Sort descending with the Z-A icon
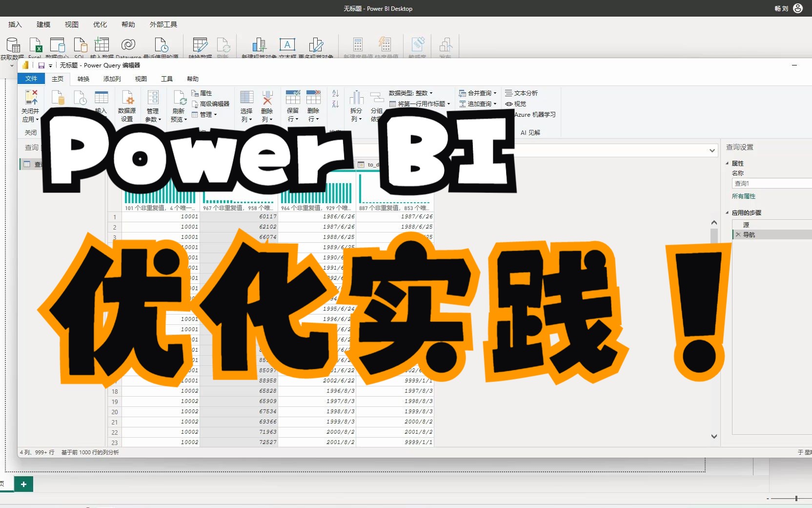Viewport: 812px width, 508px height. tap(335, 104)
